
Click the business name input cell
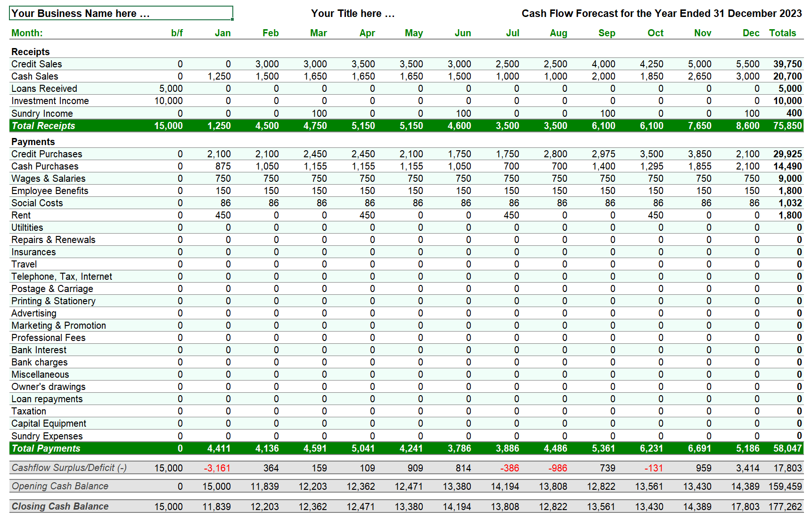121,13
